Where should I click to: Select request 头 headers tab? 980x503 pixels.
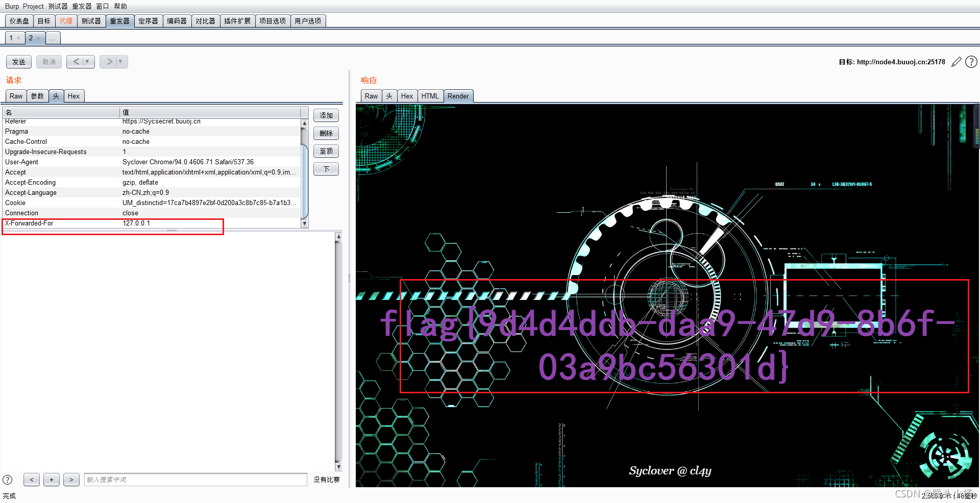point(56,96)
